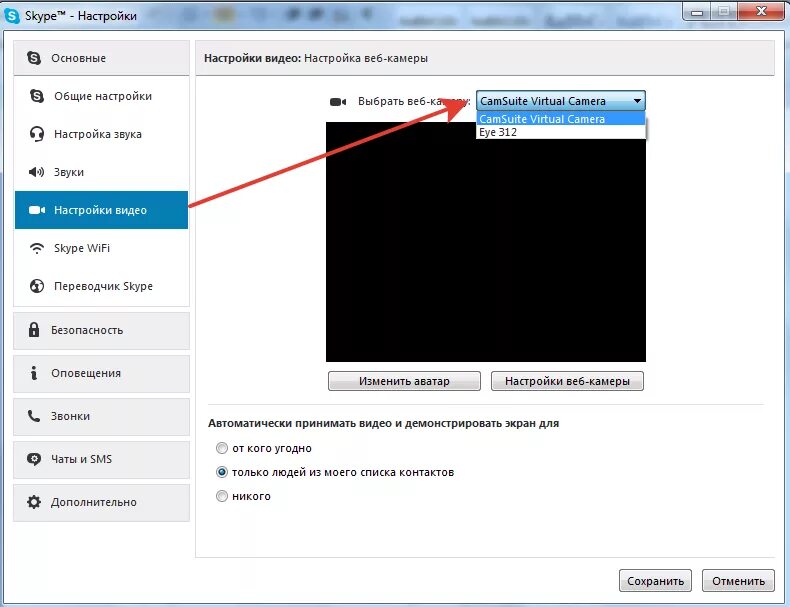Click the info icon next to Оповещения

pos(34,373)
